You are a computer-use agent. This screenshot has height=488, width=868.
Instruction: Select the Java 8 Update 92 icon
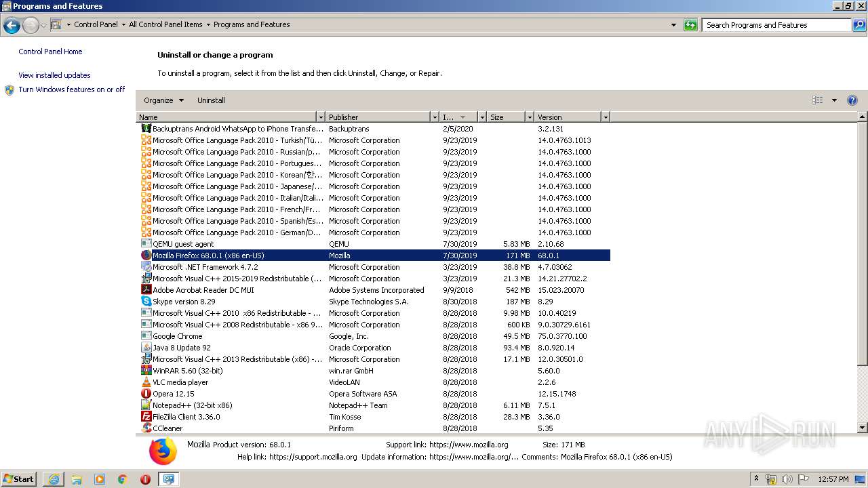click(x=146, y=348)
